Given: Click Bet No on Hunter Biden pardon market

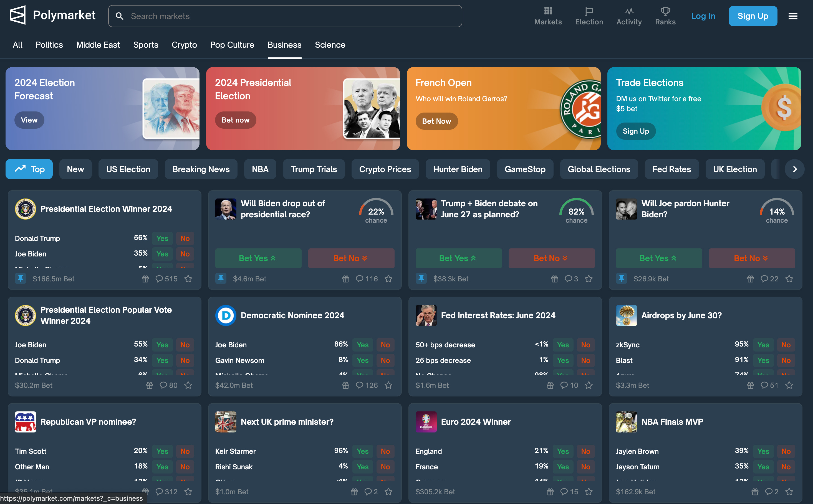Looking at the screenshot, I should (x=752, y=258).
